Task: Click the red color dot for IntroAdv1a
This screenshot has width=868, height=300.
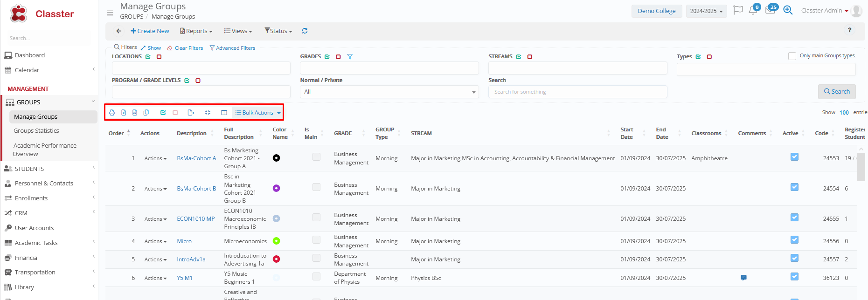Action: point(276,259)
